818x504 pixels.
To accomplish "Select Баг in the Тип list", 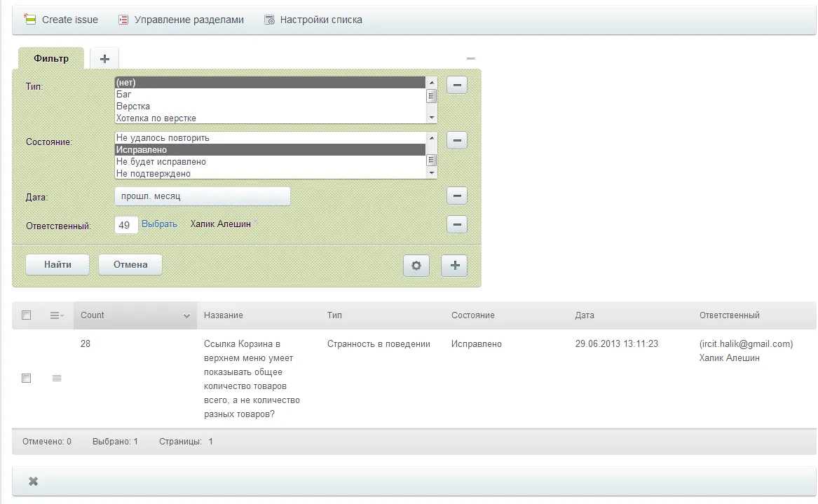I will 271,95.
